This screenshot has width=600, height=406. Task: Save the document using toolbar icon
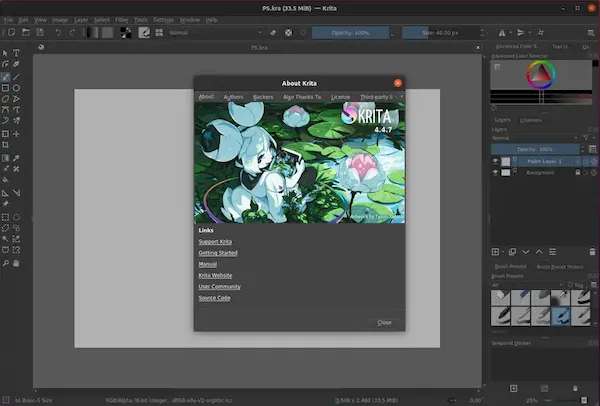click(x=40, y=33)
